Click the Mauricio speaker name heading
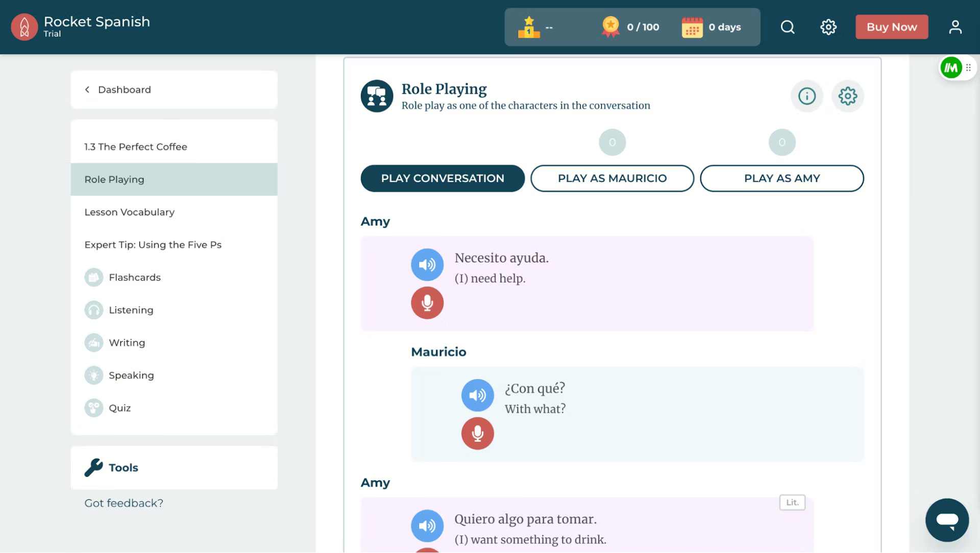Screen dimensions: 980x553 pyautogui.click(x=438, y=352)
